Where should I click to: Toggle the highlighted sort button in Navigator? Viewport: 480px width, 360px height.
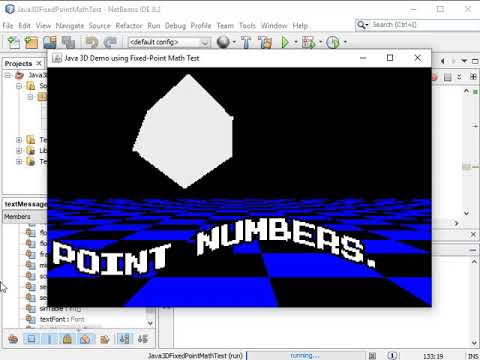tap(125, 339)
